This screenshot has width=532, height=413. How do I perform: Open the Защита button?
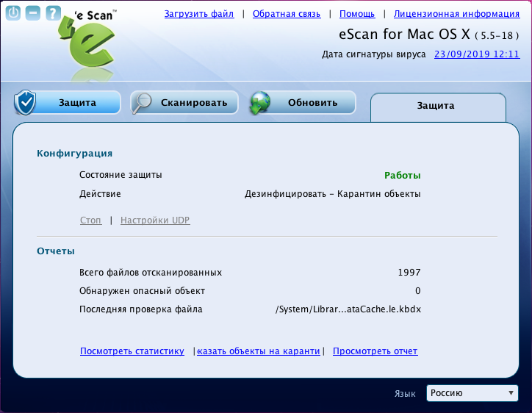click(68, 102)
